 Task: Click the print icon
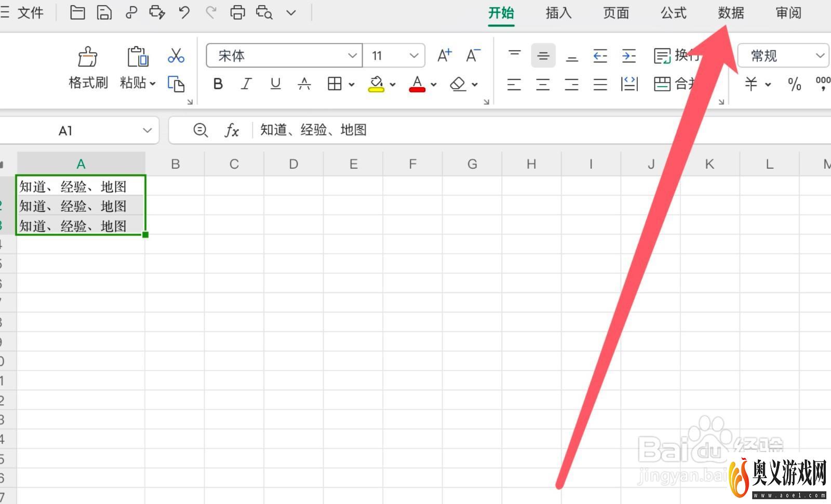(x=237, y=12)
